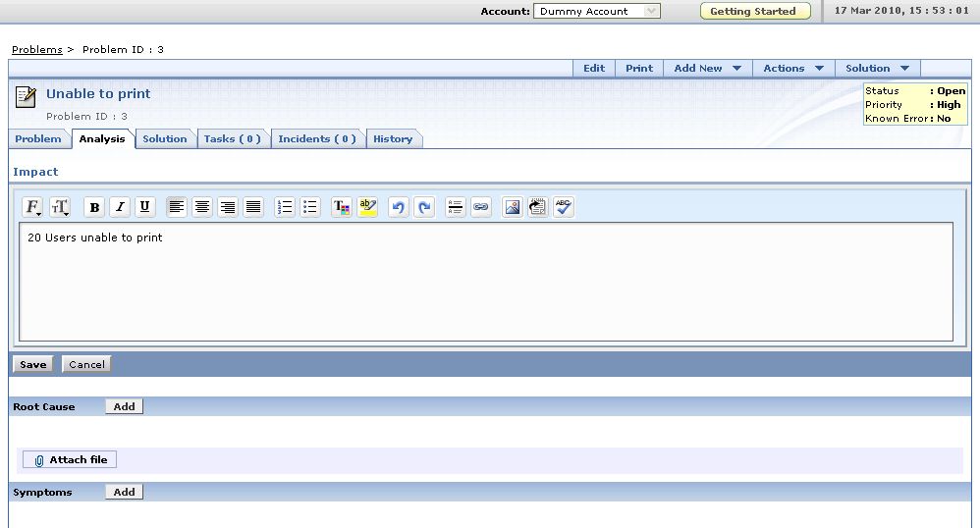
Task: Click the Print button
Action: point(638,68)
